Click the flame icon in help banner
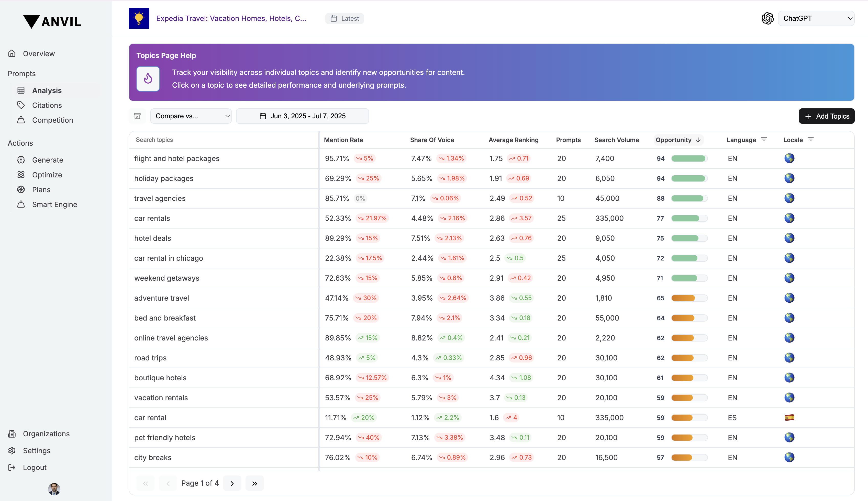Image resolution: width=868 pixels, height=501 pixels. click(x=148, y=79)
